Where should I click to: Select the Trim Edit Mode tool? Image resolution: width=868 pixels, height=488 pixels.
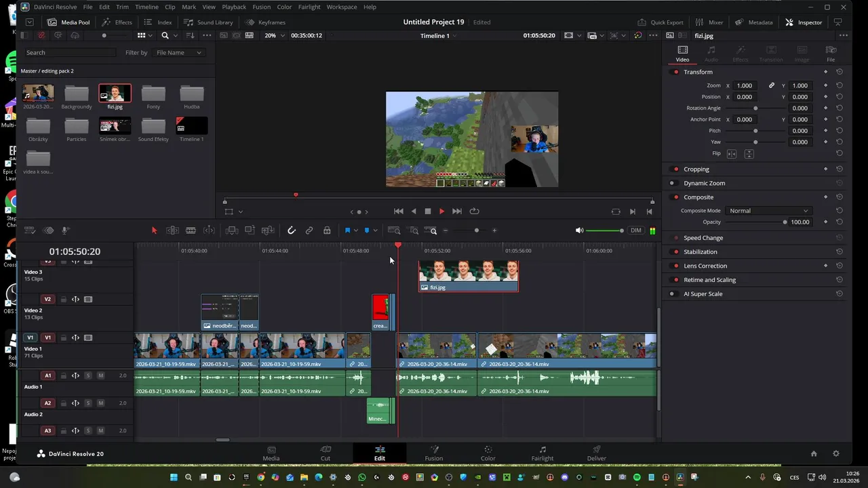[x=172, y=230]
